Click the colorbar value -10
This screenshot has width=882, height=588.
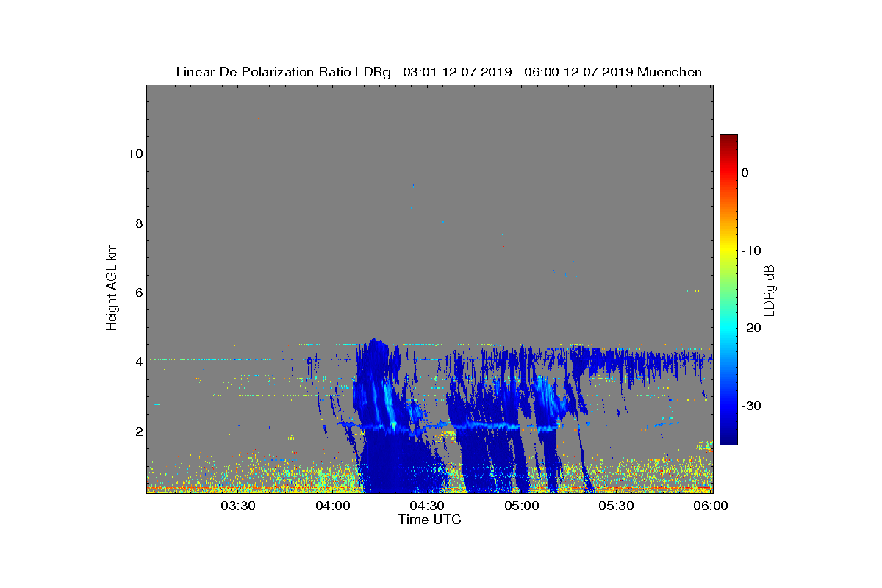(x=750, y=251)
